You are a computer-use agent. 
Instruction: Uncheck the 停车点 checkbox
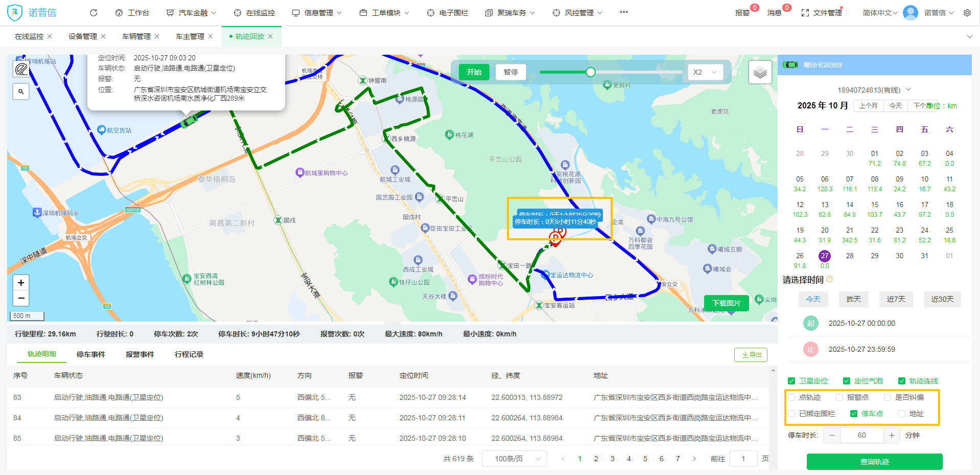[853, 414]
